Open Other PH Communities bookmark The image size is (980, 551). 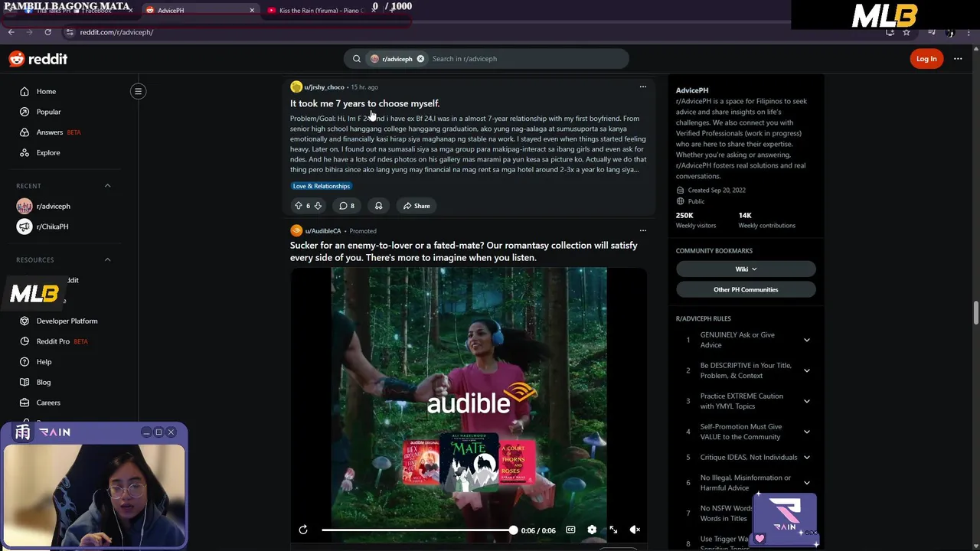coord(746,289)
